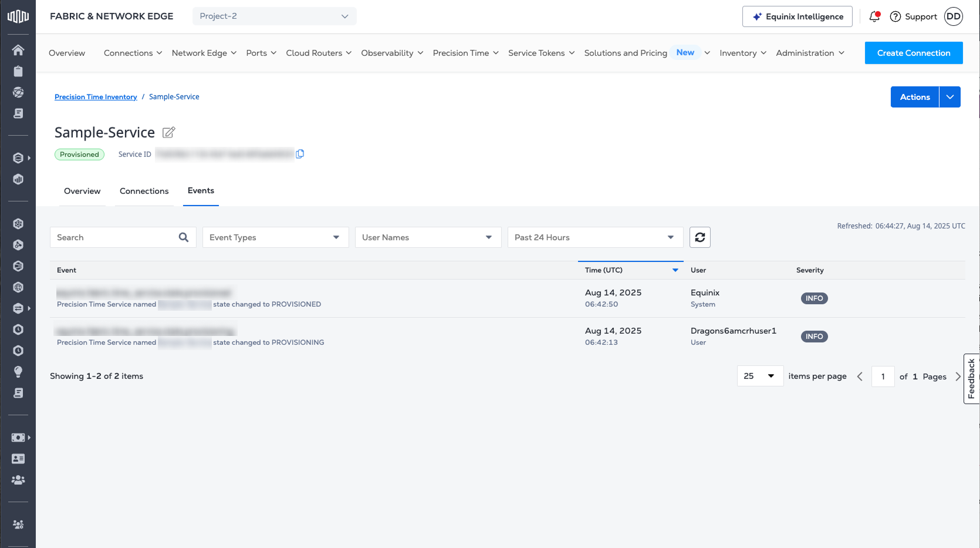The width and height of the screenshot is (980, 548).
Task: Open notifications via the bell icon
Action: coord(874,16)
